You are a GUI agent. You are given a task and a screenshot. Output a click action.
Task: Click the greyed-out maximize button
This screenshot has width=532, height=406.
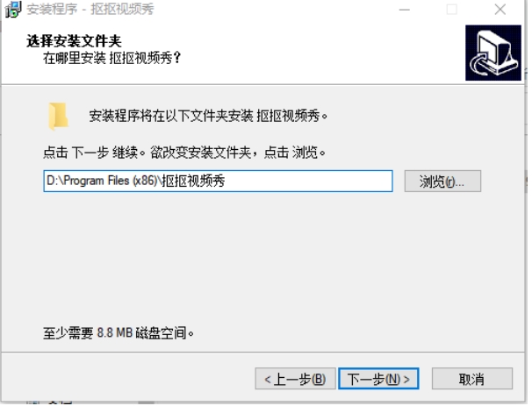pyautogui.click(x=451, y=10)
